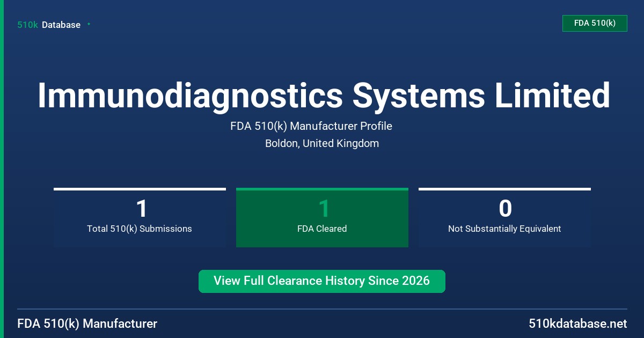The height and width of the screenshot is (338, 644).
Task: Click the FDA 510(k) badge
Action: [595, 23]
